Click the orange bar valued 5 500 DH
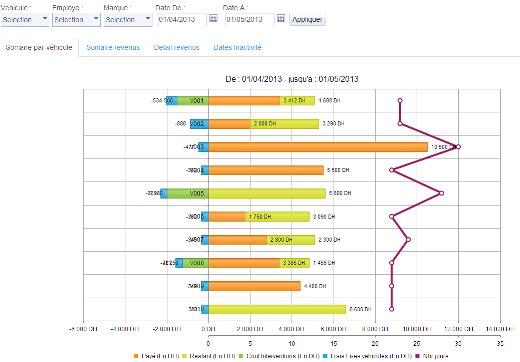The height and width of the screenshot is (362, 520). coord(266,170)
